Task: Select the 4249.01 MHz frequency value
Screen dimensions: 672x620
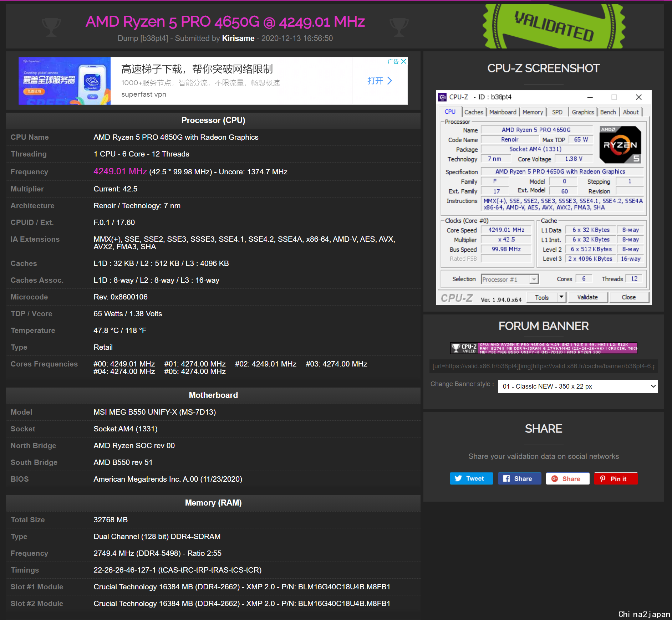Action: pos(120,171)
